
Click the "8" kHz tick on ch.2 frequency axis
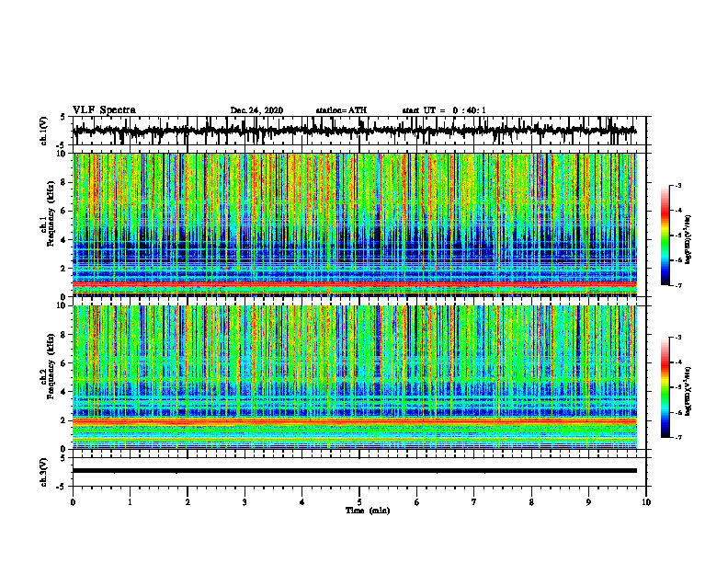point(64,335)
